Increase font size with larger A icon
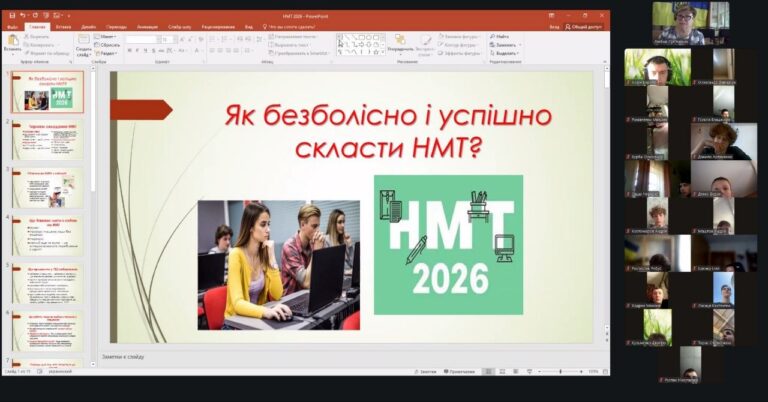This screenshot has height=402, width=768. point(182,39)
